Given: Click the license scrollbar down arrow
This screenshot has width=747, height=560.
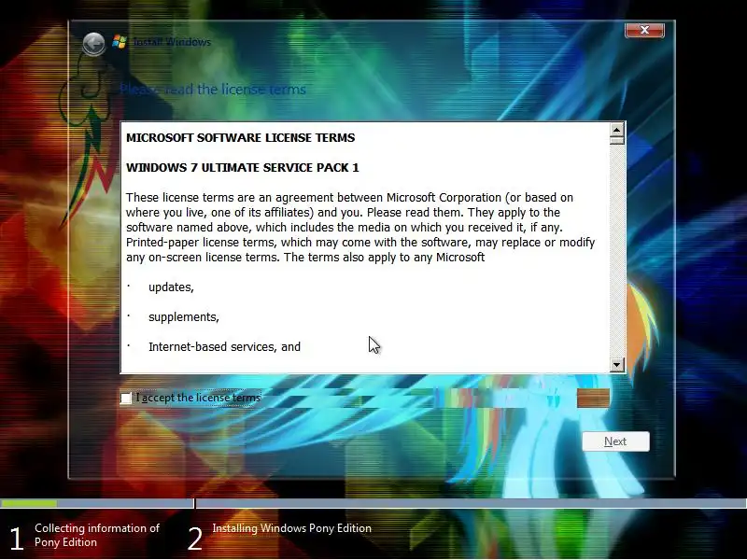Looking at the screenshot, I should (617, 365).
